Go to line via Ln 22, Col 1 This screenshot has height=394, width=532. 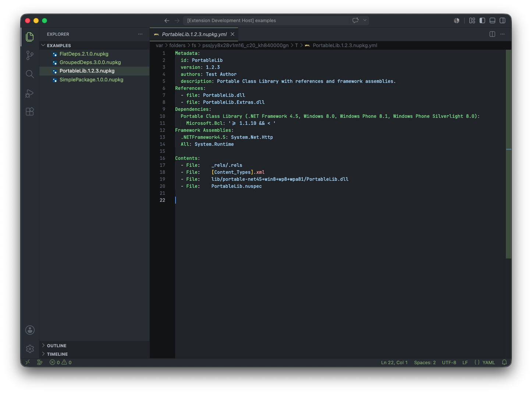pyautogui.click(x=394, y=362)
